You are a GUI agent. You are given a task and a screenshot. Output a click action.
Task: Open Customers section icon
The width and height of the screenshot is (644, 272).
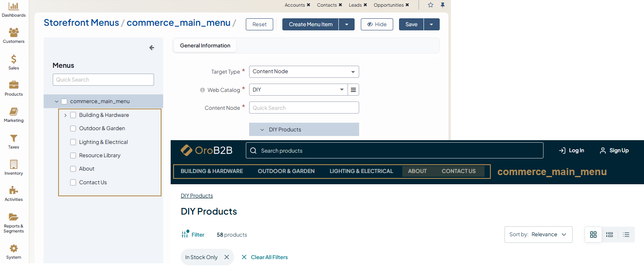pyautogui.click(x=14, y=32)
